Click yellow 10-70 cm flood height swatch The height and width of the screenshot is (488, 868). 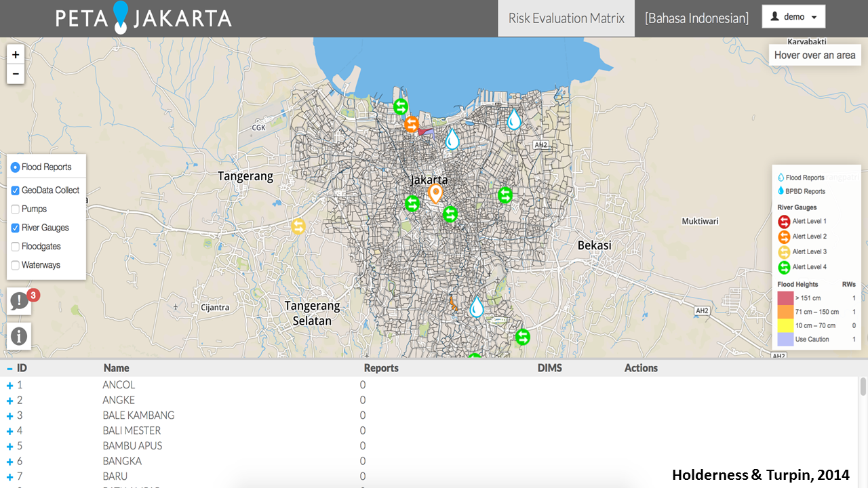[x=785, y=325]
